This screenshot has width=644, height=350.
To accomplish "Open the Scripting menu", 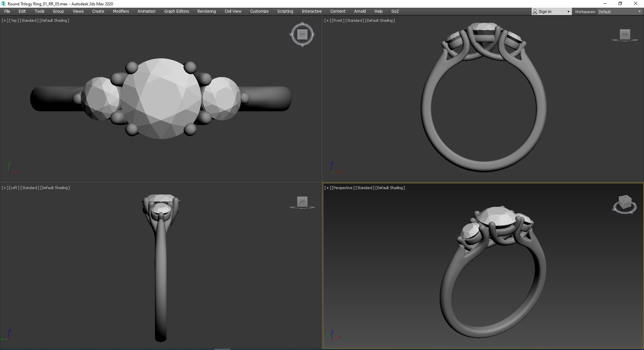I will tap(285, 11).
